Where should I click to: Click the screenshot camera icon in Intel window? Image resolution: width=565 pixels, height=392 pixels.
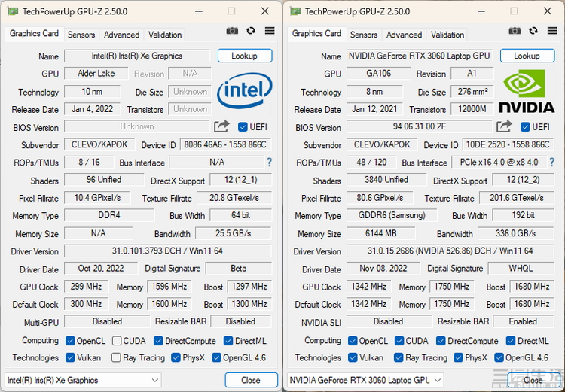(232, 31)
